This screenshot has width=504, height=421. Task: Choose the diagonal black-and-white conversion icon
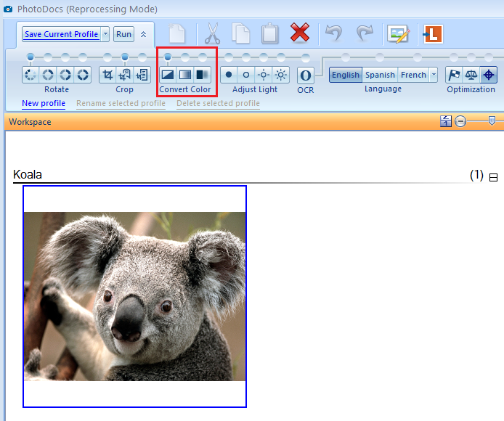point(168,75)
